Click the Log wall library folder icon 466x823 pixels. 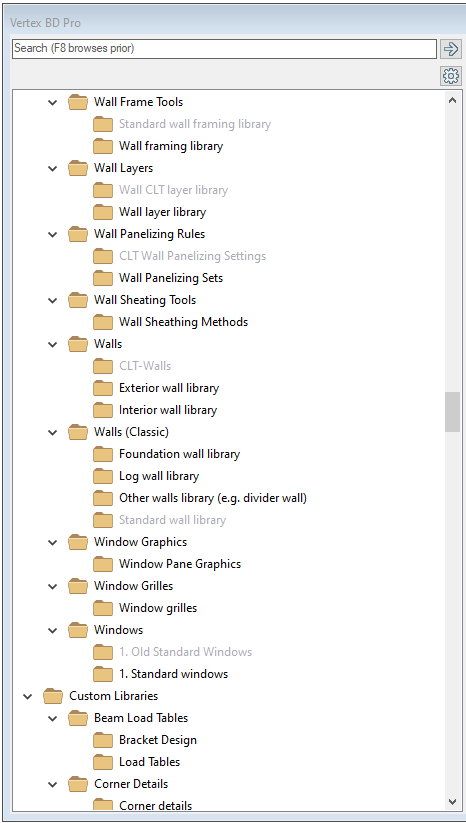click(x=103, y=476)
